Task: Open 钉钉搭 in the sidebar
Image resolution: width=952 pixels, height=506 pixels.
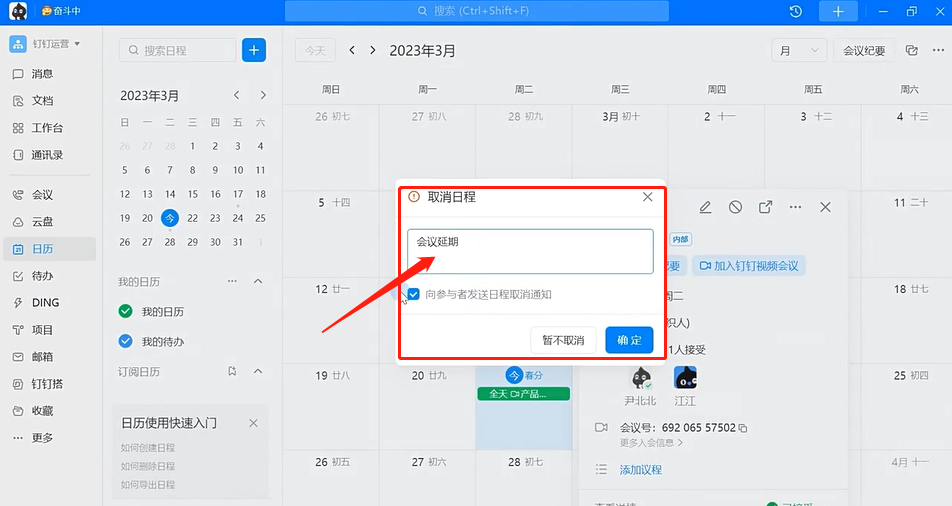Action: 49,384
